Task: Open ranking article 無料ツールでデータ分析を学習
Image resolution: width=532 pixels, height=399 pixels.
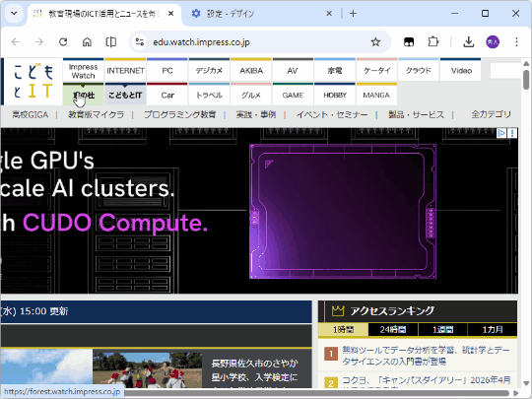Action: [x=427, y=356]
